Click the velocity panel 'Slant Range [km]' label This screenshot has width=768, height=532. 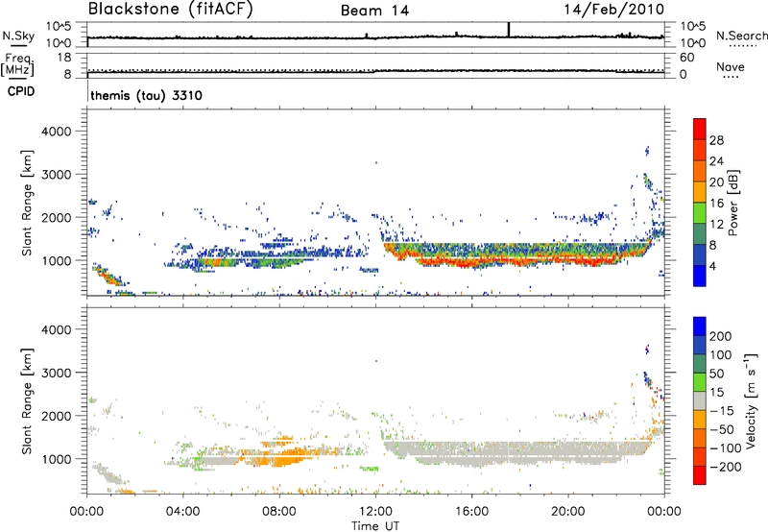27,400
